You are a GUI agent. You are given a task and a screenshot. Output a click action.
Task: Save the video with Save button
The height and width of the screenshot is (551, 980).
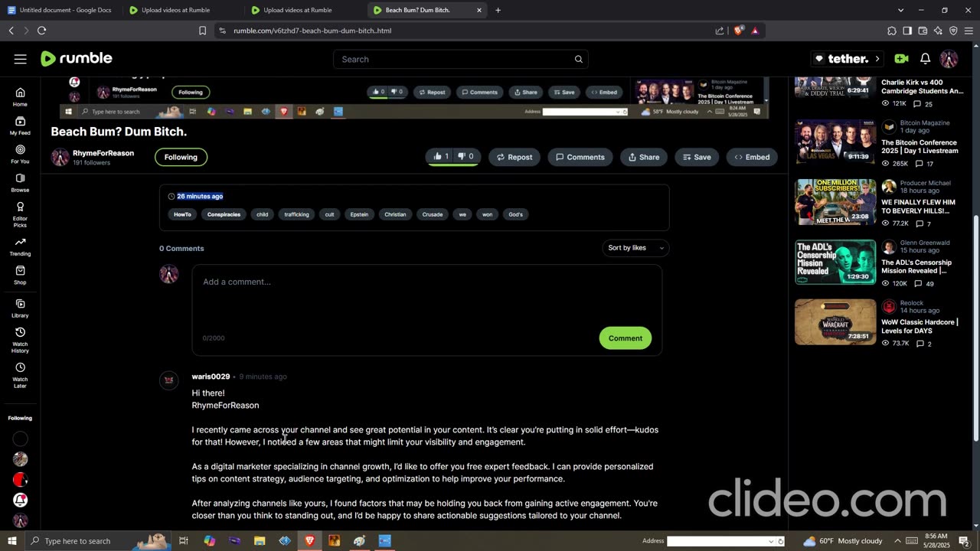point(697,157)
